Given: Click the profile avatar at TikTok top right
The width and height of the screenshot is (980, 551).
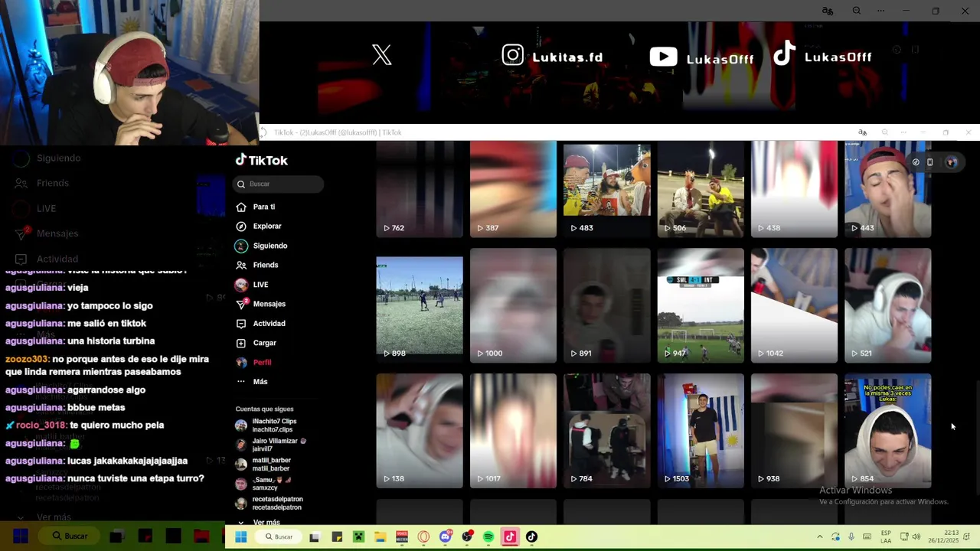Looking at the screenshot, I should click(951, 162).
